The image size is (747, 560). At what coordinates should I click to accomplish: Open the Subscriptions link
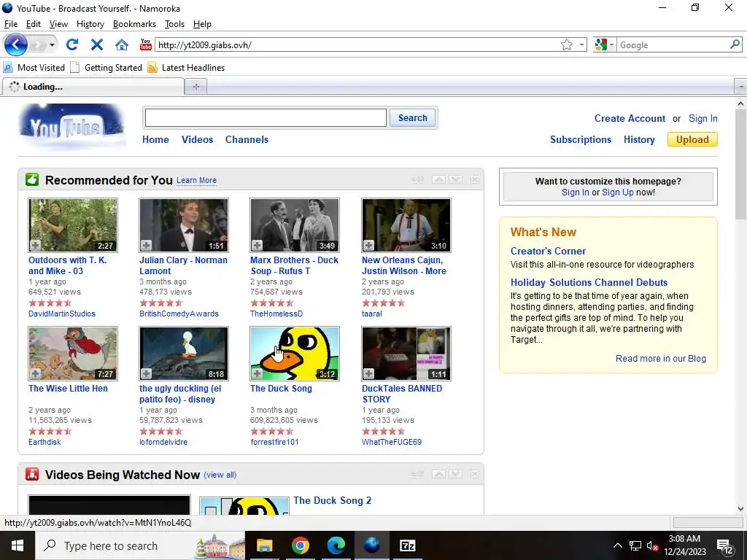(x=581, y=139)
